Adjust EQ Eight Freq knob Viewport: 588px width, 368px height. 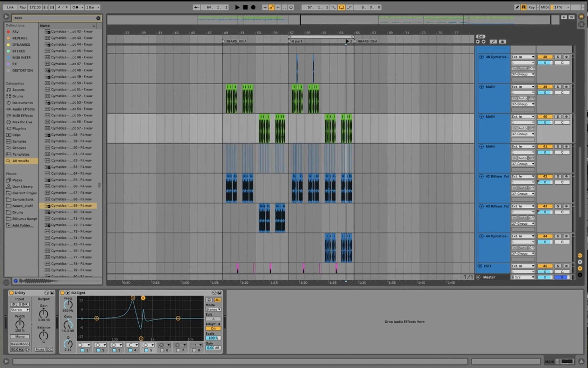click(68, 304)
